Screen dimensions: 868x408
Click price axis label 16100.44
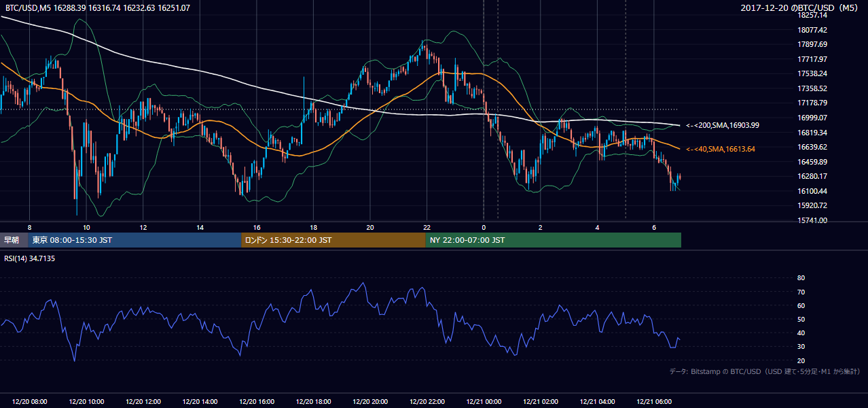tap(812, 191)
